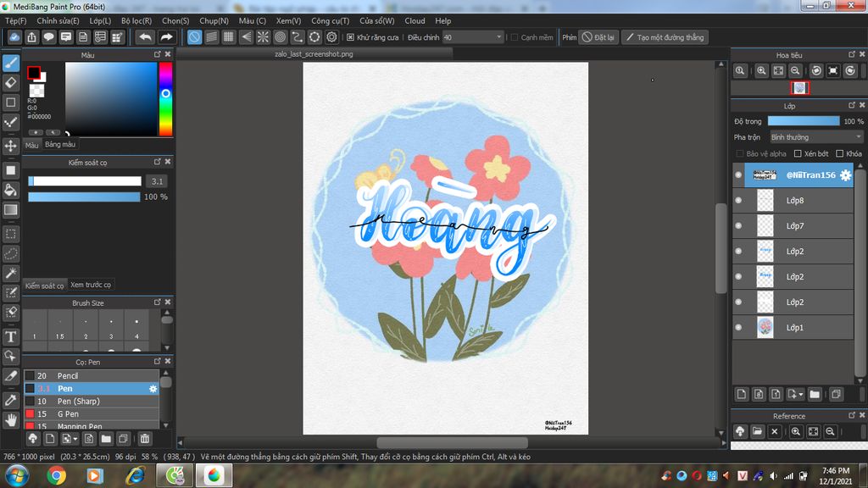Viewport: 868px width, 488px height.
Task: Turn snap off in the toolbar
Action: 194,37
